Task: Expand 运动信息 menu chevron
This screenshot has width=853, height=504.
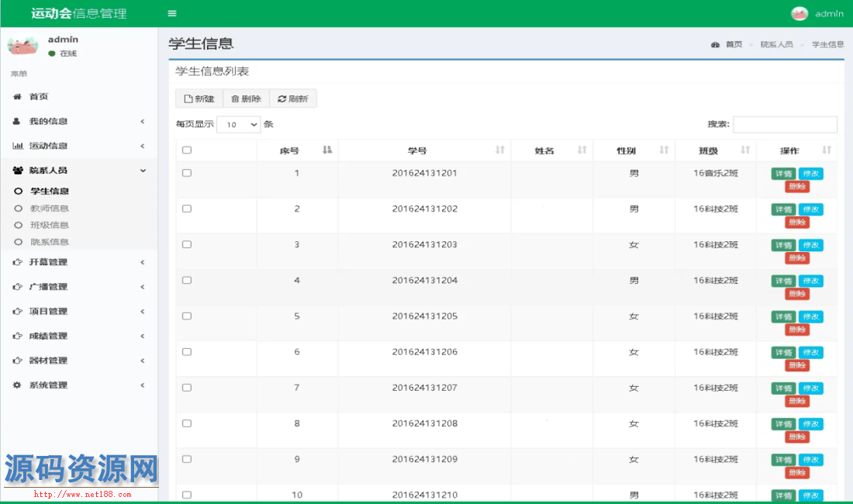Action: tap(143, 146)
